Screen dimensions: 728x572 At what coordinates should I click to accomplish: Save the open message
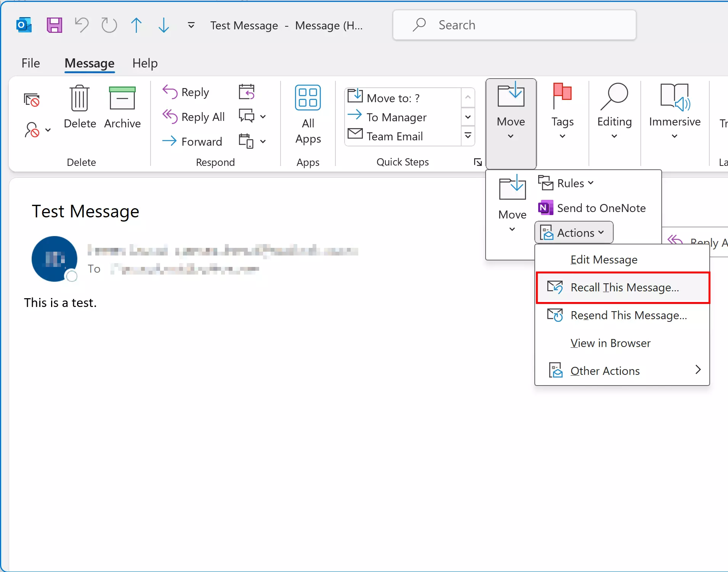[x=54, y=25]
